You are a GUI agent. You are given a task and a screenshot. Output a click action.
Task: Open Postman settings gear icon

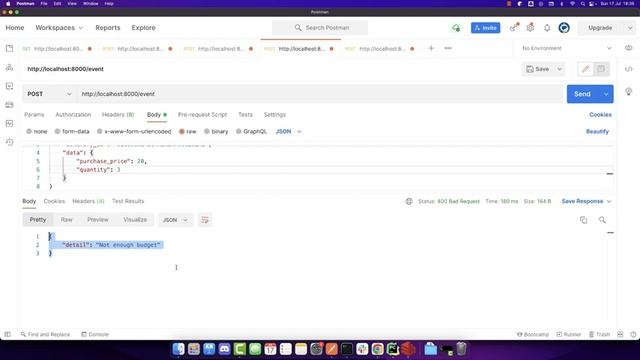coord(530,28)
